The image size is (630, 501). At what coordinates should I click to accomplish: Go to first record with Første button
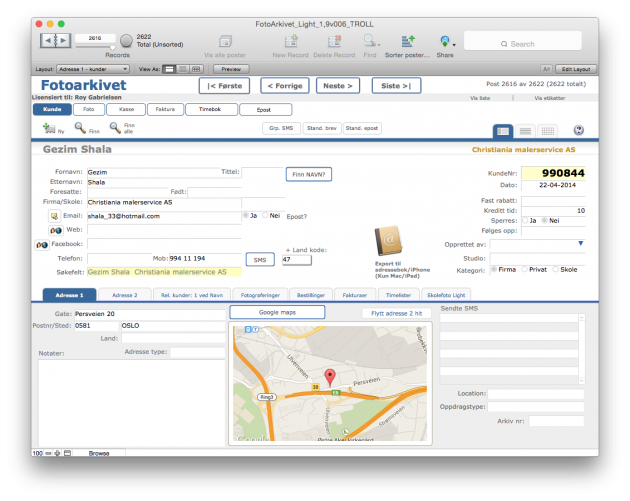coord(225,86)
